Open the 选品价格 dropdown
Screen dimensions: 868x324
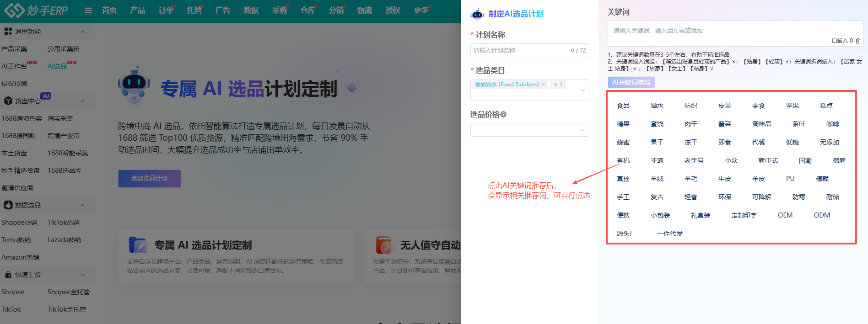point(530,130)
